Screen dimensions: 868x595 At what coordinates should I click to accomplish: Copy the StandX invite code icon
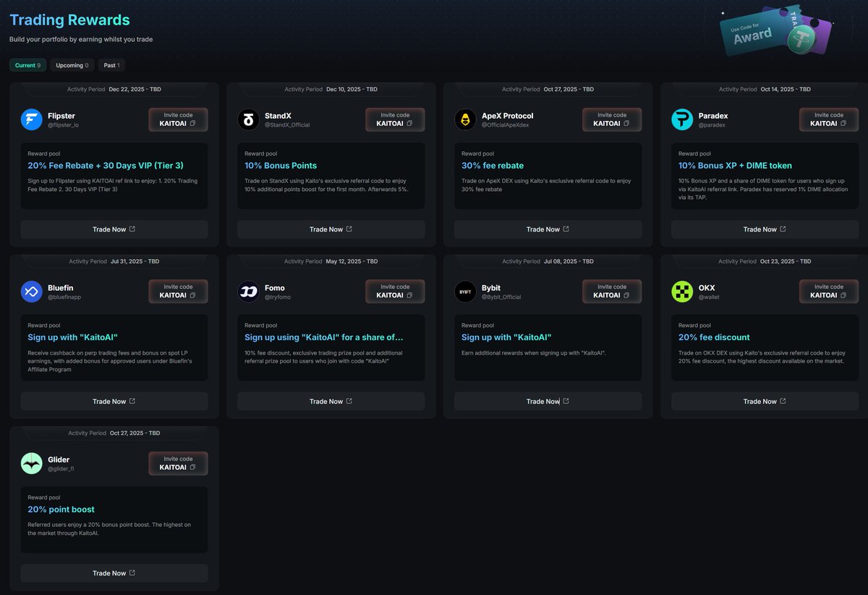(409, 124)
